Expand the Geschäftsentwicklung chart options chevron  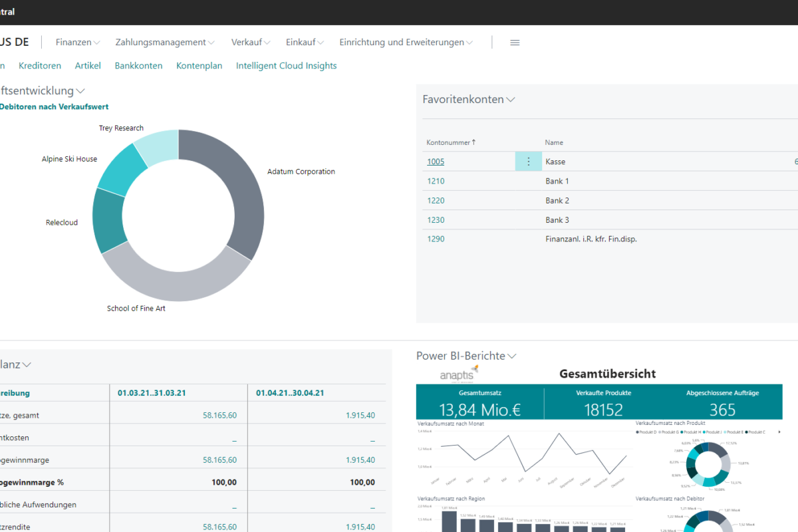click(x=80, y=90)
